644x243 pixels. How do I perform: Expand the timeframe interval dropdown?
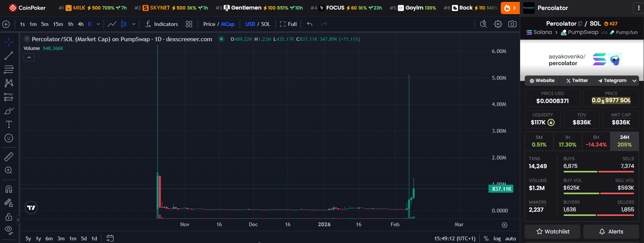(x=98, y=24)
